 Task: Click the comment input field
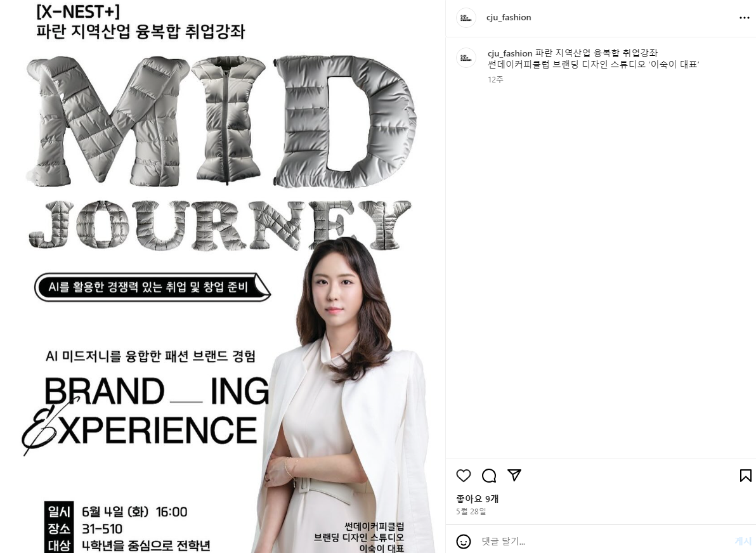[603, 542]
